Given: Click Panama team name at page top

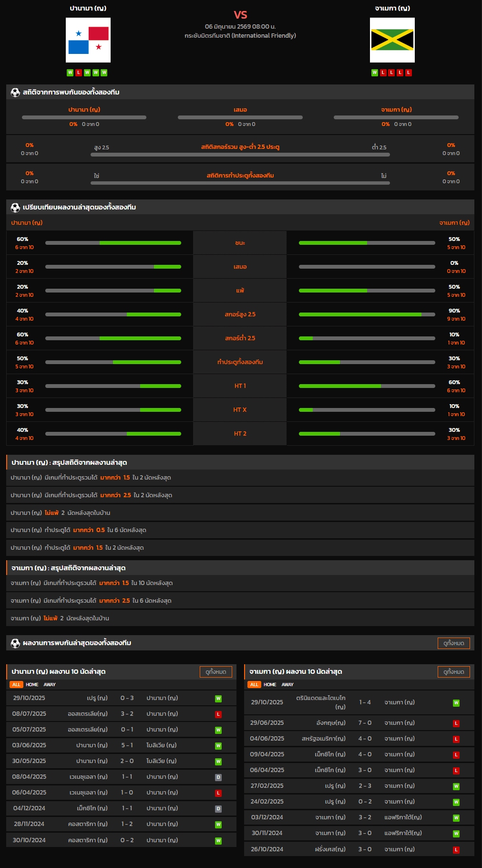Looking at the screenshot, I should point(88,9).
